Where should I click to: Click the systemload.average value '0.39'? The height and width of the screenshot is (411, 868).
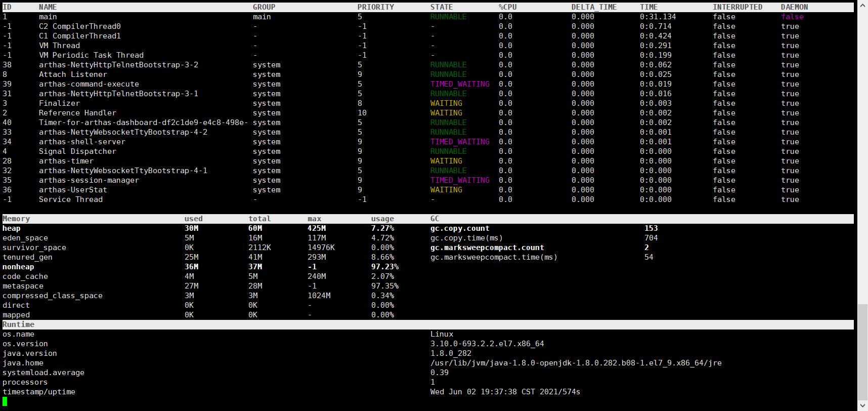(440, 373)
